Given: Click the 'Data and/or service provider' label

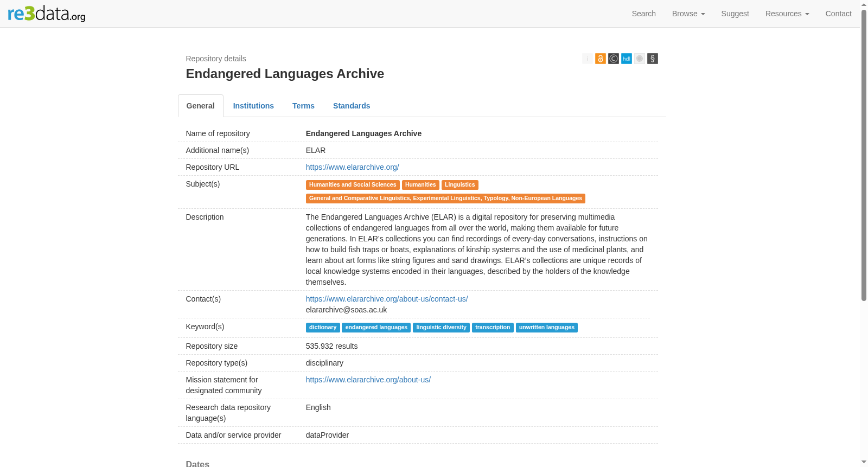Looking at the screenshot, I should coord(233,435).
